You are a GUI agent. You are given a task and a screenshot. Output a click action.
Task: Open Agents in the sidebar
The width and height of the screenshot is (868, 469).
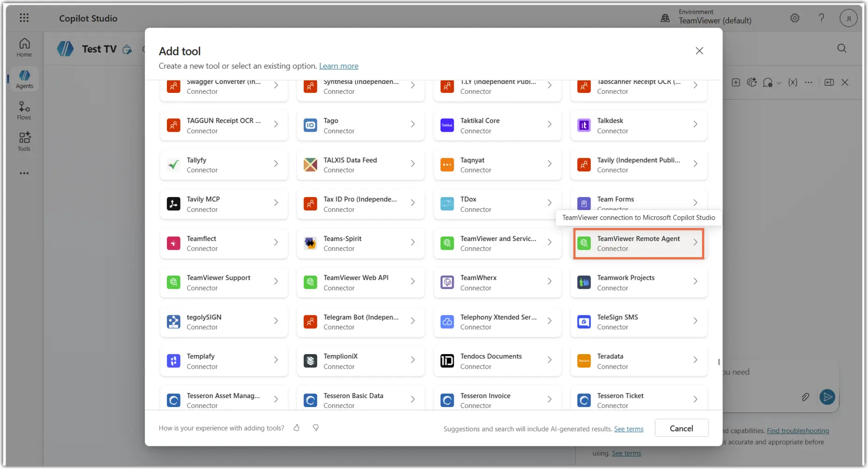pyautogui.click(x=24, y=79)
